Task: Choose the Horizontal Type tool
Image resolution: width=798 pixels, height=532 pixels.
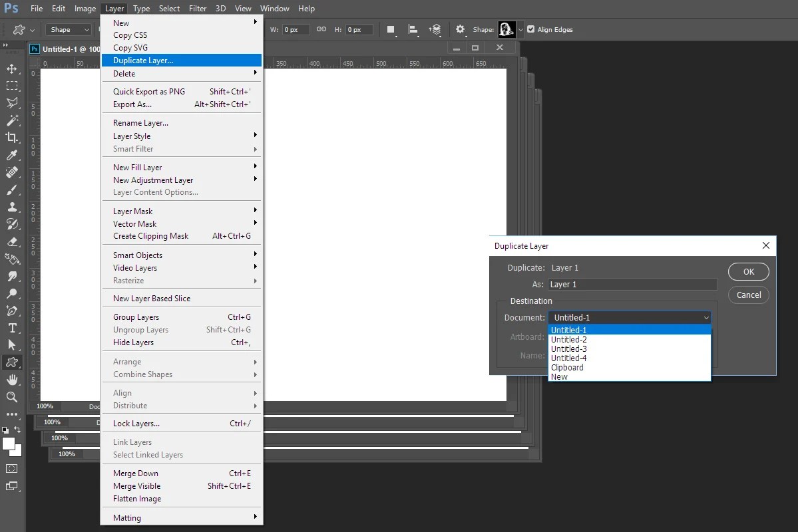Action: 12,328
